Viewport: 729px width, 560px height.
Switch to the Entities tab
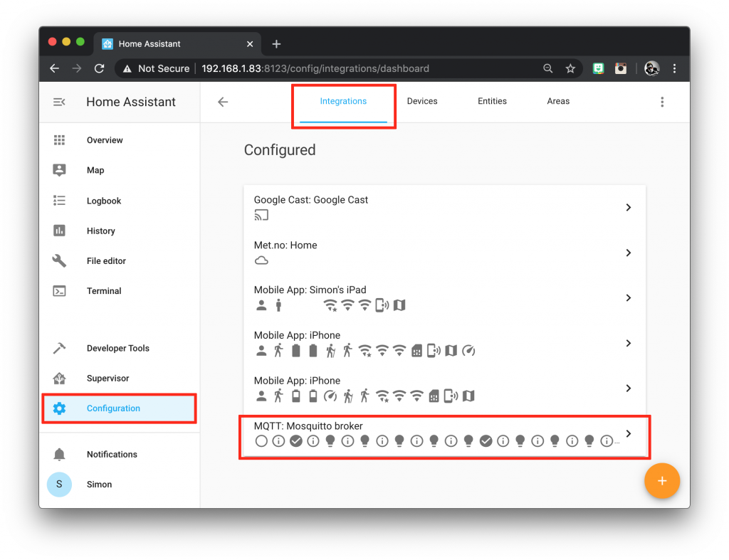[492, 101]
